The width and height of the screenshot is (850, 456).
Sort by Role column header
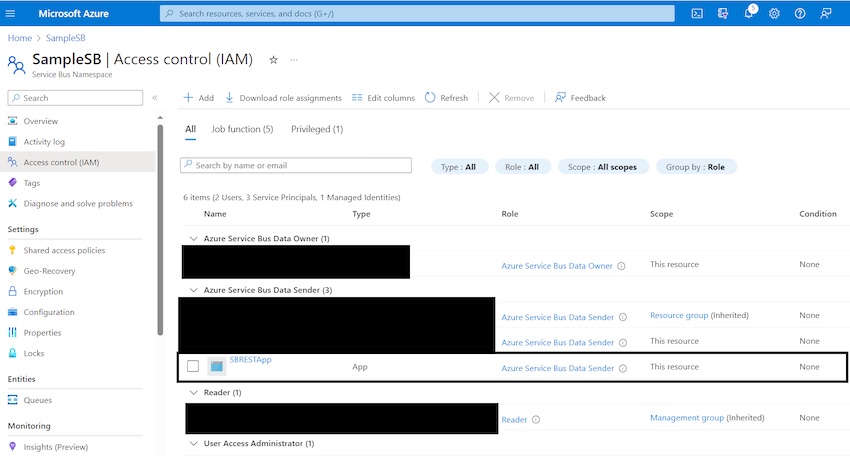click(510, 214)
